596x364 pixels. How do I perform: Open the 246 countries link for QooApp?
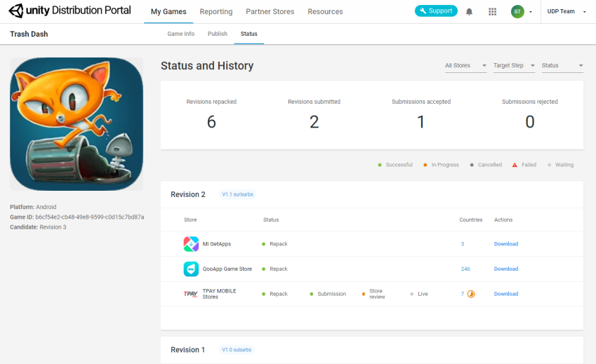(465, 269)
